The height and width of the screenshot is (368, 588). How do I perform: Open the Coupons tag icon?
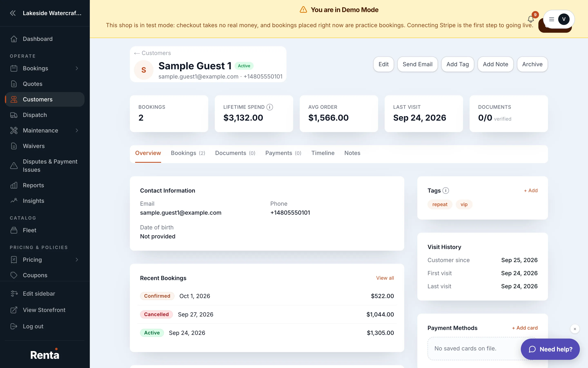[14, 275]
